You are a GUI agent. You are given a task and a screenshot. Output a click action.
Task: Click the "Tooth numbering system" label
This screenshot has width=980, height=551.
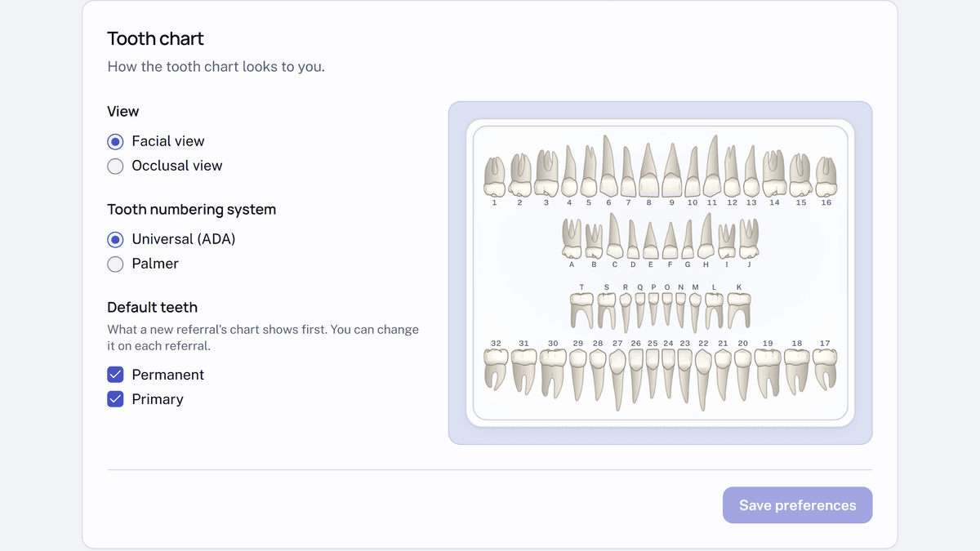(x=192, y=210)
